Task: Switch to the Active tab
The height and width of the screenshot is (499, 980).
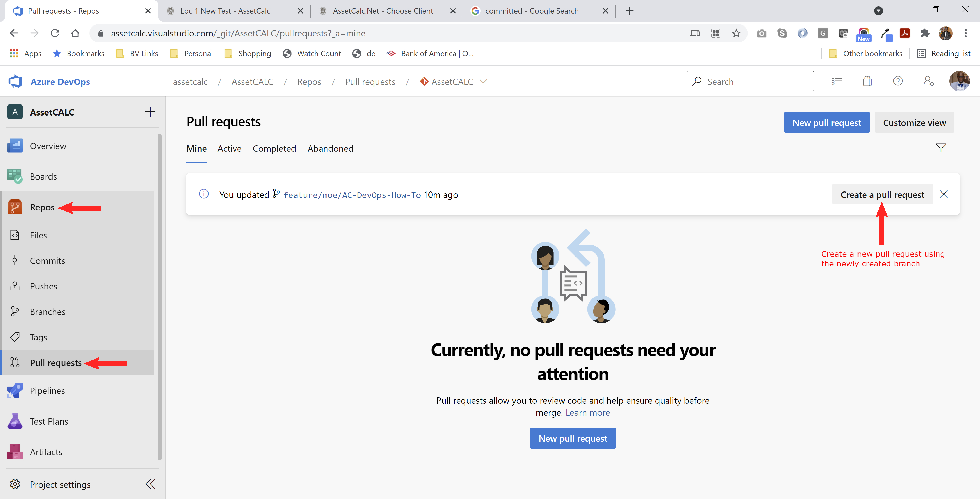Action: 229,149
